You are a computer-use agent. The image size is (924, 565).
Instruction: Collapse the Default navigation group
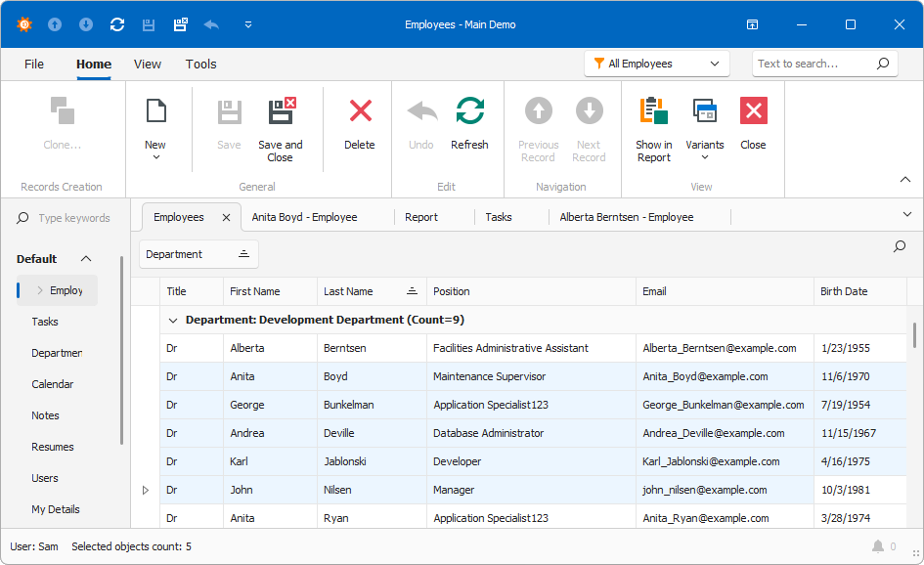86,259
